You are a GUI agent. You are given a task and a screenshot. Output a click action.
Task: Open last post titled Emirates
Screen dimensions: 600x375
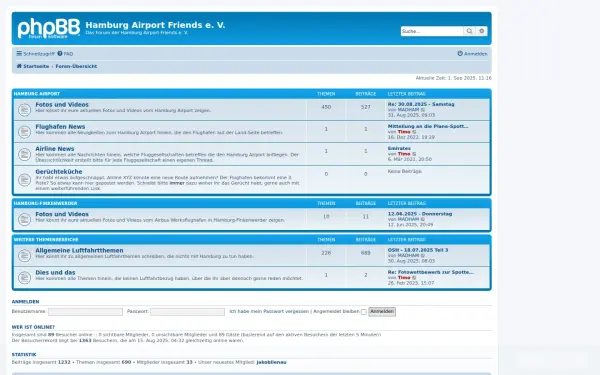pyautogui.click(x=399, y=148)
